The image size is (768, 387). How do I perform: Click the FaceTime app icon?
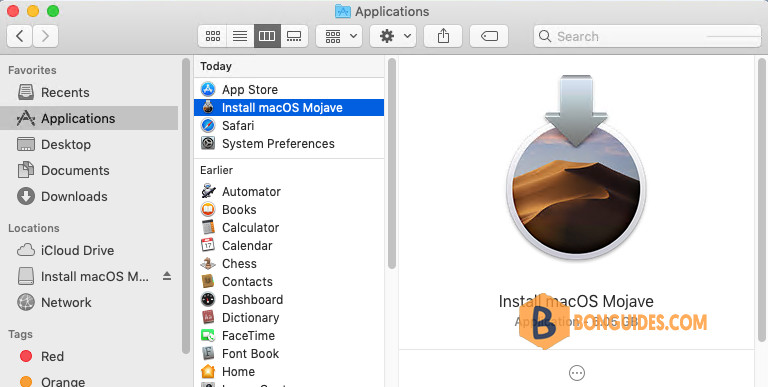pyautogui.click(x=208, y=336)
